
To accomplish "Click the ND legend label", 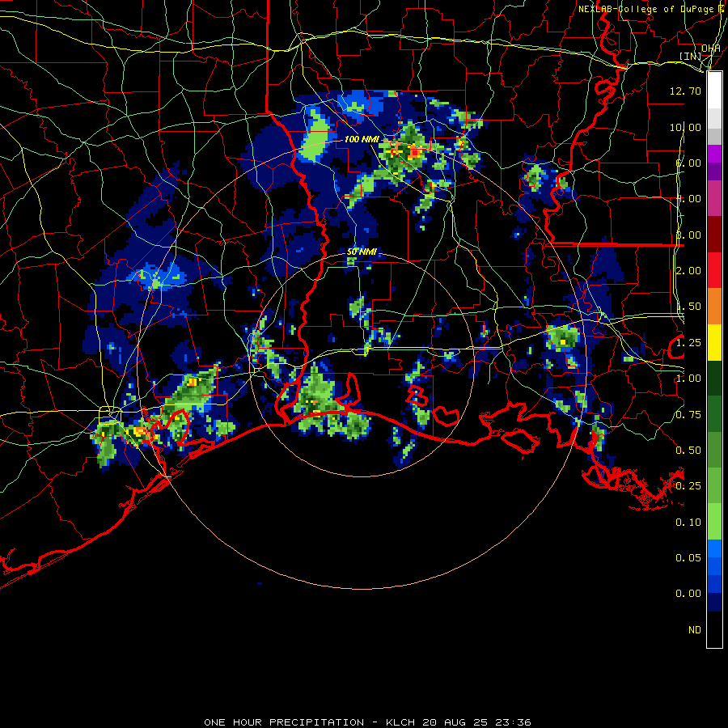I will [695, 630].
